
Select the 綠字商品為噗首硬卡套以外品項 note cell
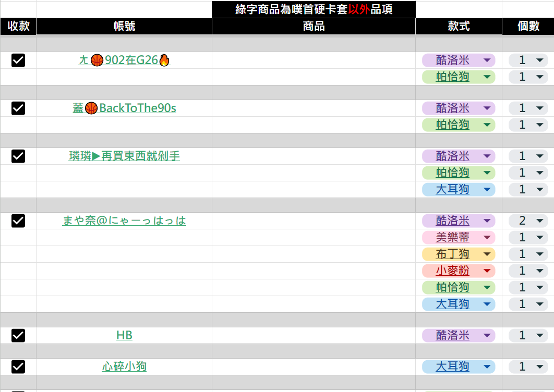point(314,9)
